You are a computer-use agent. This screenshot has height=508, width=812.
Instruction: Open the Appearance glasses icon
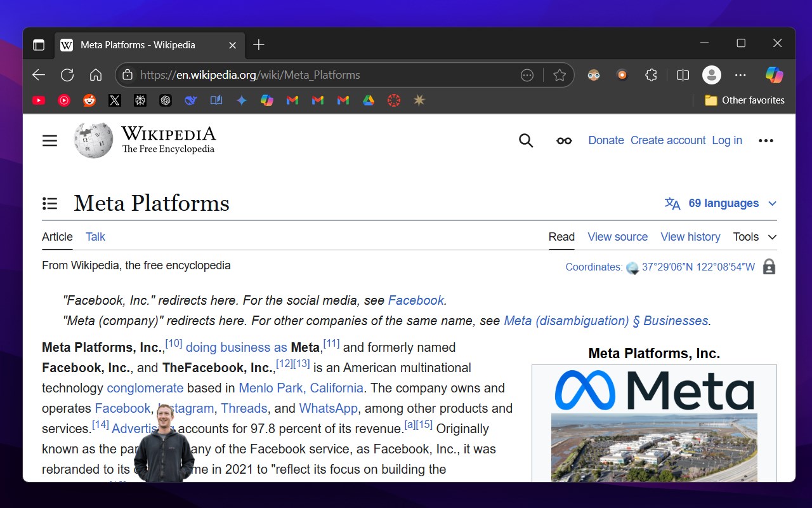[x=564, y=141]
